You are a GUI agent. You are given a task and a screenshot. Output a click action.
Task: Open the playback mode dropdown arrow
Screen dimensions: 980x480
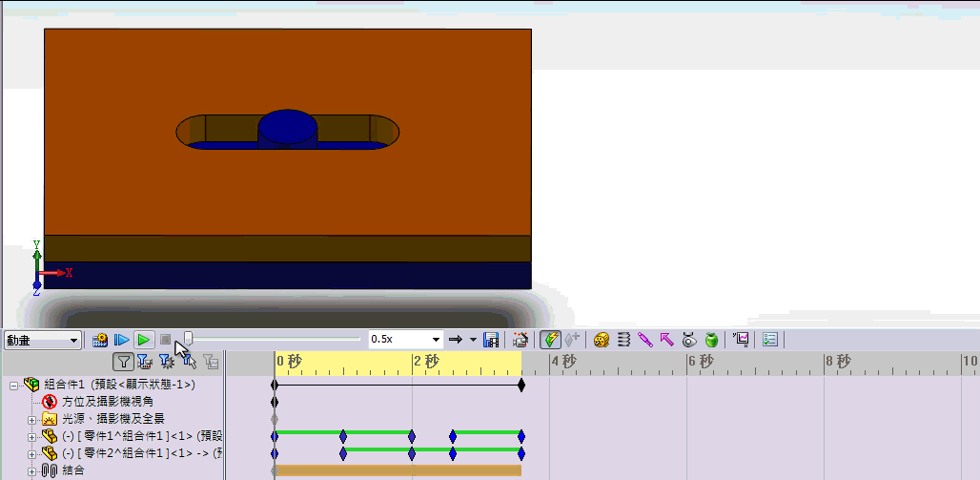pyautogui.click(x=473, y=340)
